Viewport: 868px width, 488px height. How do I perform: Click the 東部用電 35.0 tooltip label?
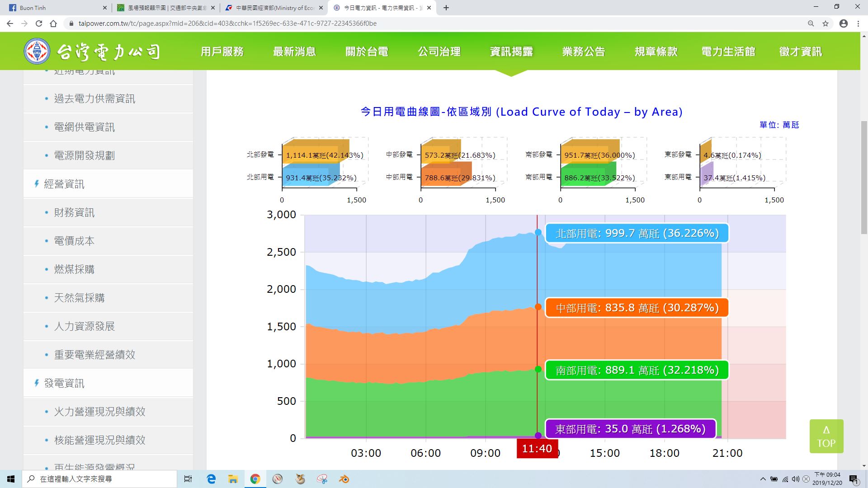(x=631, y=429)
